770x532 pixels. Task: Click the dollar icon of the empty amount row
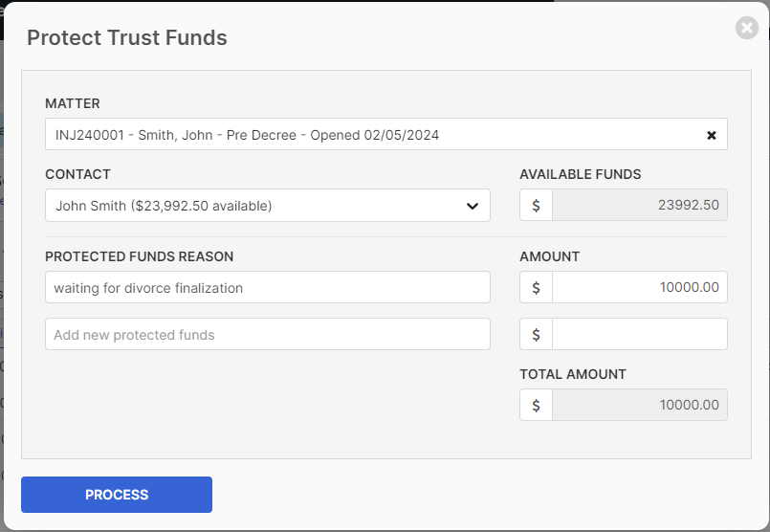(x=536, y=334)
